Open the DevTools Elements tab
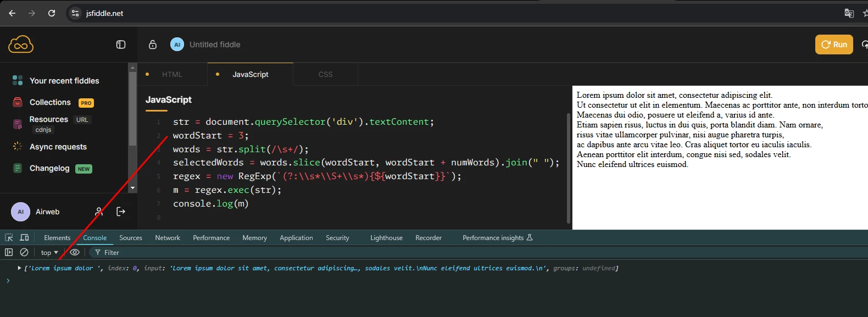The height and width of the screenshot is (317, 868). (x=57, y=238)
